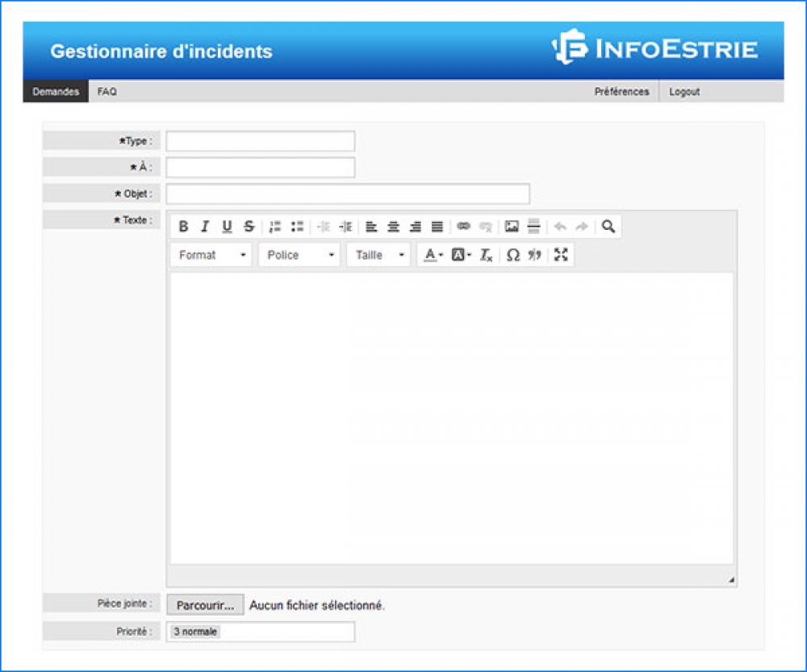Viewport: 807px width, 672px height.
Task: Click the À recipient field
Action: point(261,167)
